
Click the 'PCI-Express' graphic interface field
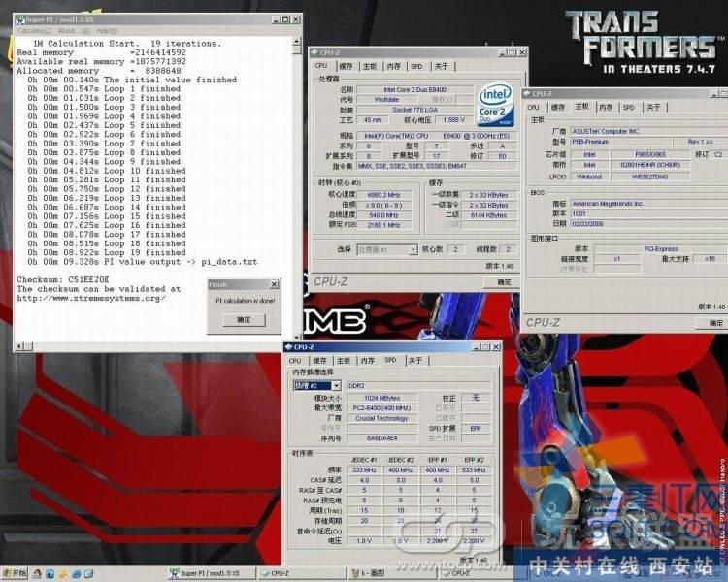661,248
